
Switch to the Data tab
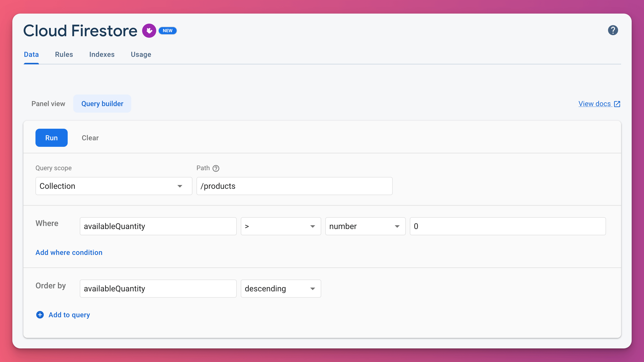[31, 55]
